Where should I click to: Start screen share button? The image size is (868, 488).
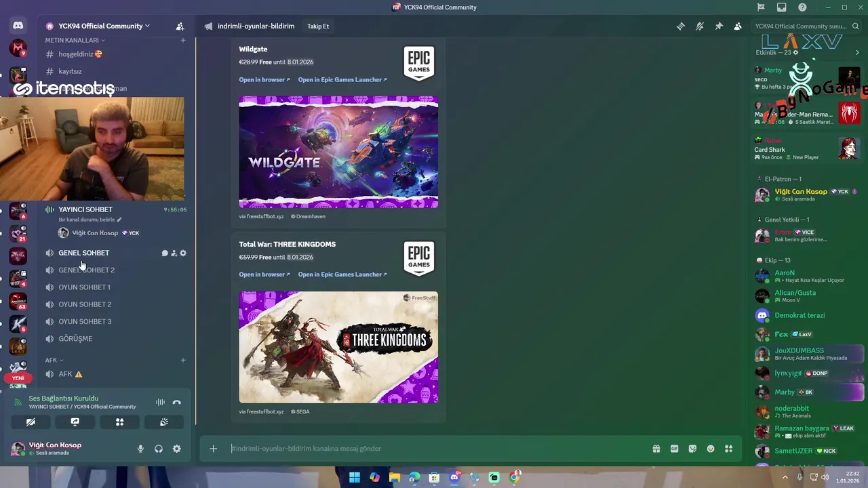pos(75,422)
